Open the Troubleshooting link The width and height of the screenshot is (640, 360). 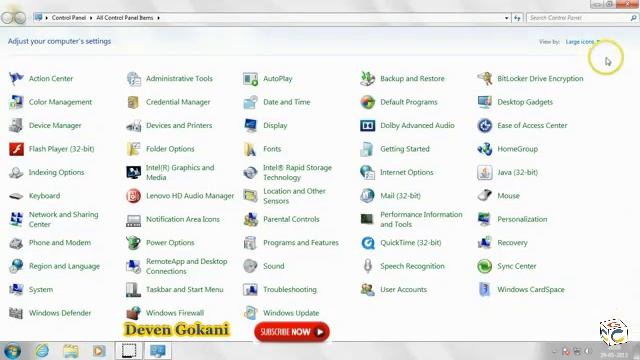(x=290, y=289)
